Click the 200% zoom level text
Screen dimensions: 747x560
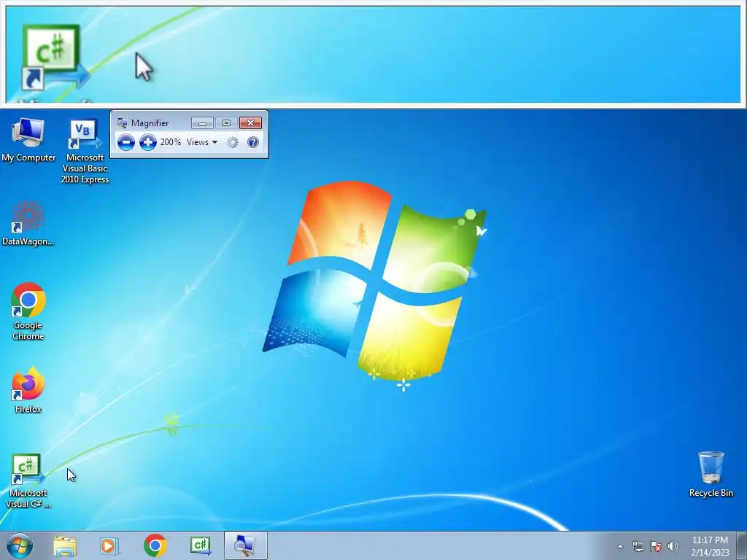point(170,142)
